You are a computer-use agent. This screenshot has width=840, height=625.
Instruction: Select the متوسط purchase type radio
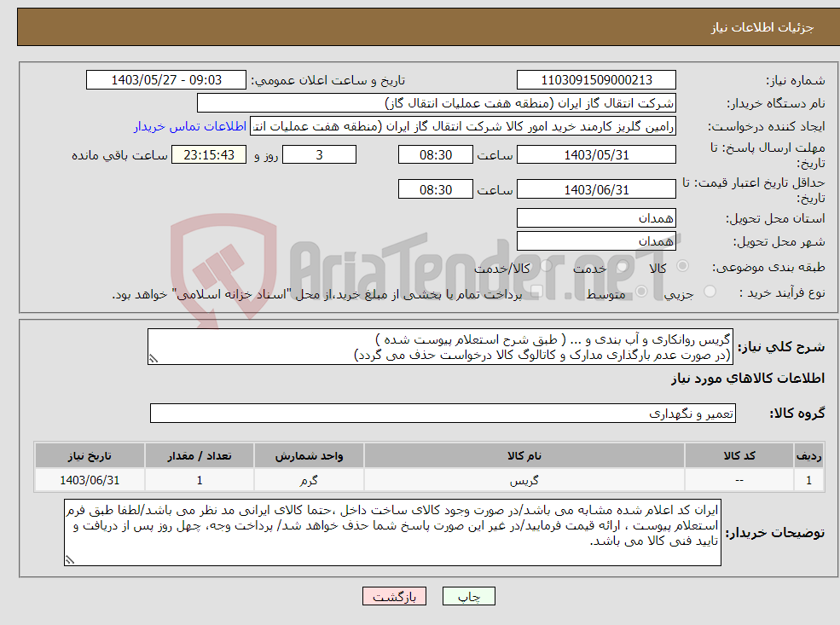(x=641, y=292)
